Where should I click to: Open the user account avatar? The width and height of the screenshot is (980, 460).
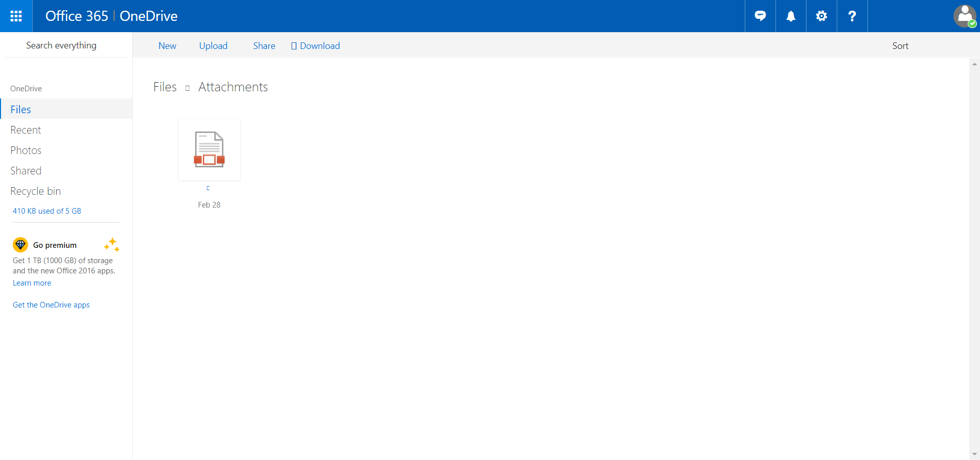pyautogui.click(x=964, y=16)
